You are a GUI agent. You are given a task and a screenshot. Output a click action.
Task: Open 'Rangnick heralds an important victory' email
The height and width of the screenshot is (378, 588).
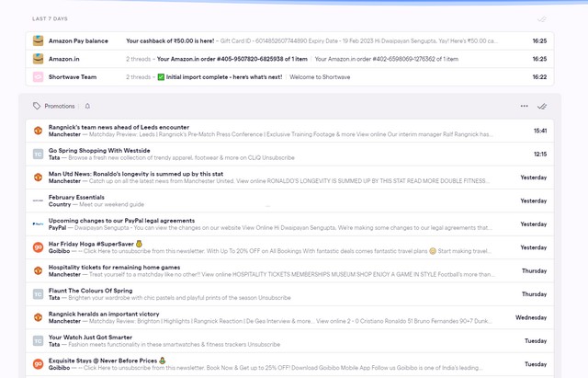point(290,317)
